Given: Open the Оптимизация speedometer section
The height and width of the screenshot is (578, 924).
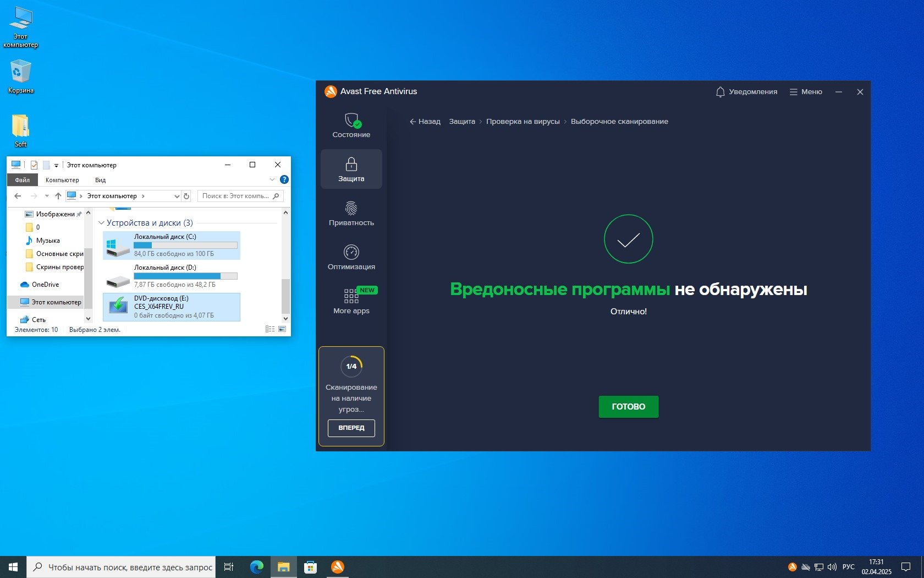Looking at the screenshot, I should coord(351,258).
